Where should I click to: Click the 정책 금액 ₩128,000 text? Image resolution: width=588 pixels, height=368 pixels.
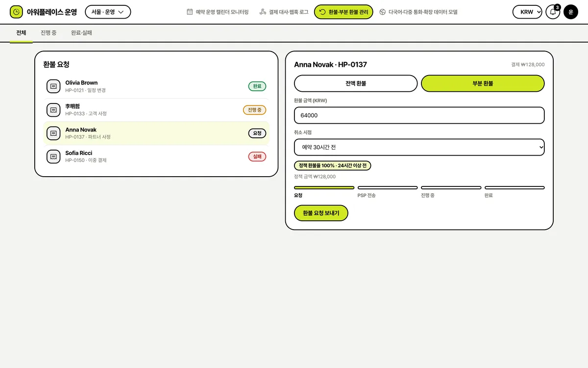point(315,177)
